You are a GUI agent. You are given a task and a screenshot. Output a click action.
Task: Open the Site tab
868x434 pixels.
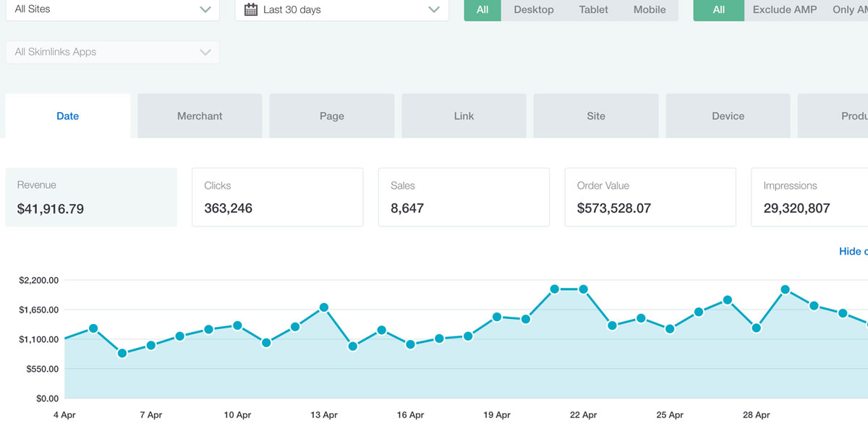(x=596, y=116)
